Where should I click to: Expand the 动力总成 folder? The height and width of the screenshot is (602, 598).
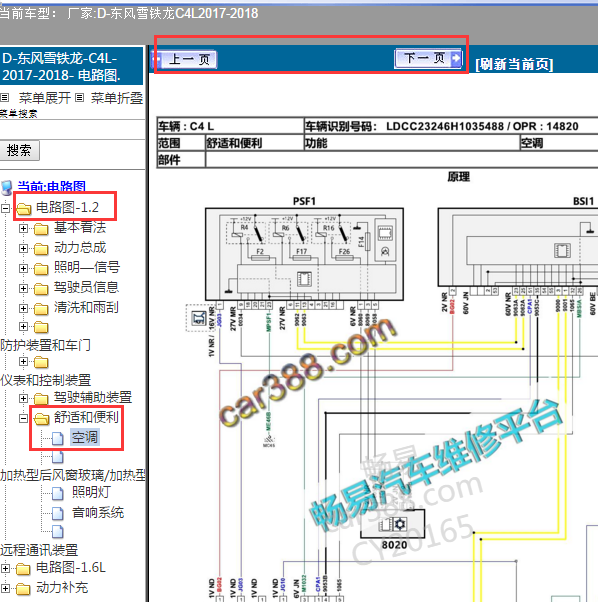tap(23, 249)
